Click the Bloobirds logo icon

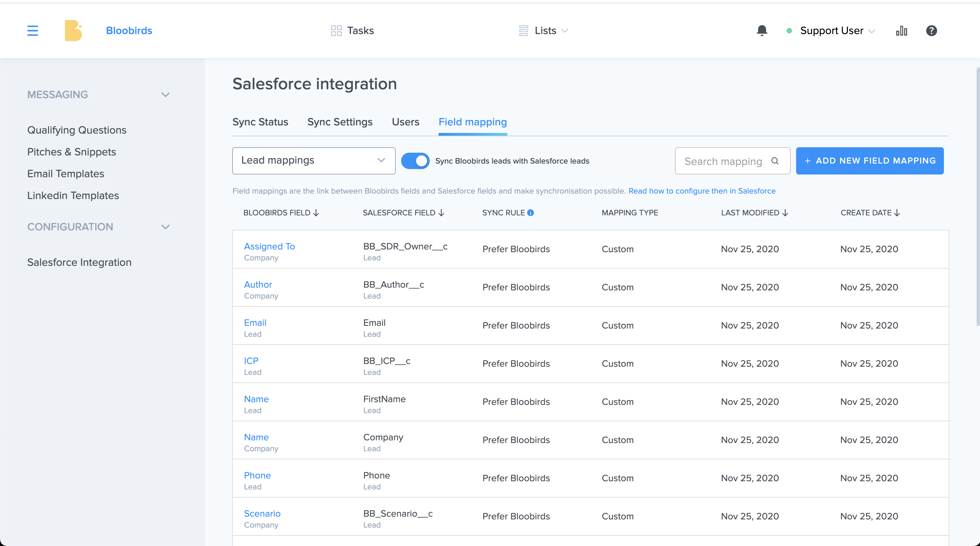73,30
